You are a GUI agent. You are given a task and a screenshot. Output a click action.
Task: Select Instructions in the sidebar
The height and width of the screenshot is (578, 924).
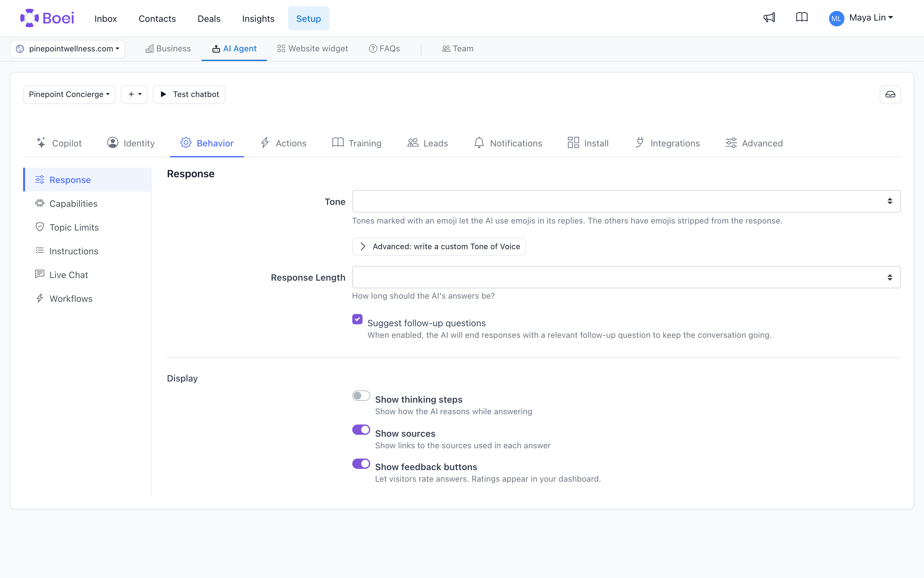87,251
